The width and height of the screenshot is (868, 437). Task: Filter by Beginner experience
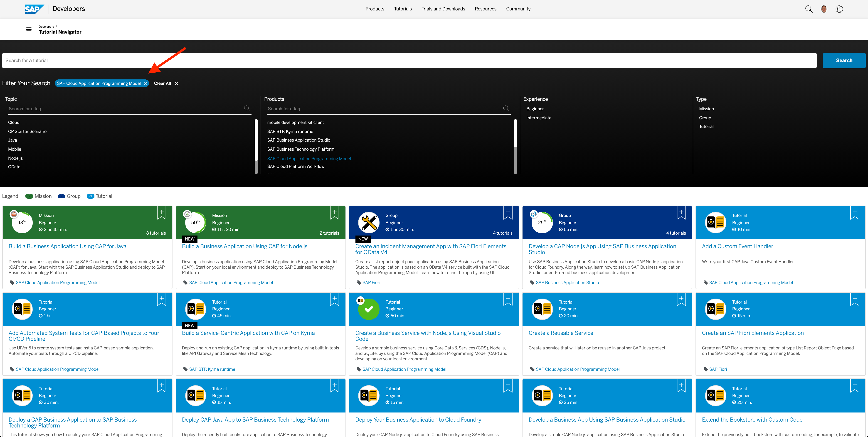[x=535, y=109]
